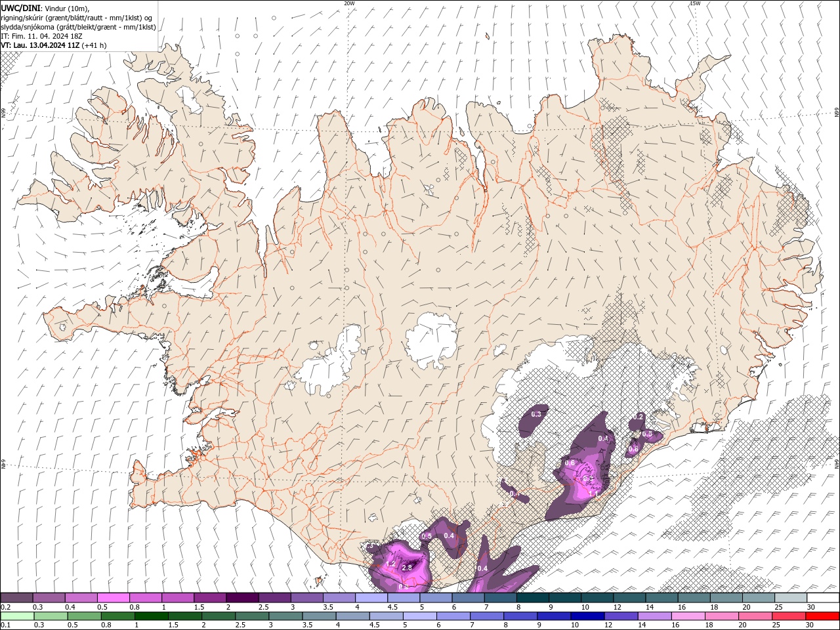The height and width of the screenshot is (630, 840).
Task: Click the '3.5' label in the upper legend row
Action: point(328,607)
